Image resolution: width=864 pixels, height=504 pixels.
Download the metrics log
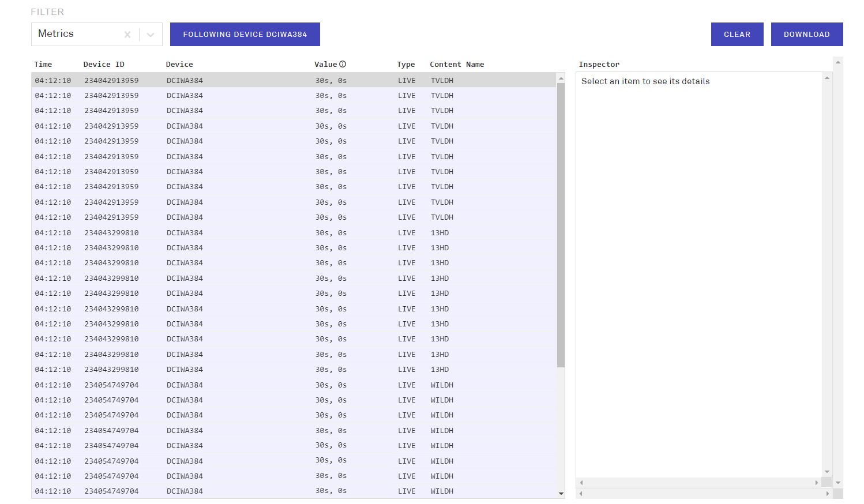tap(806, 35)
